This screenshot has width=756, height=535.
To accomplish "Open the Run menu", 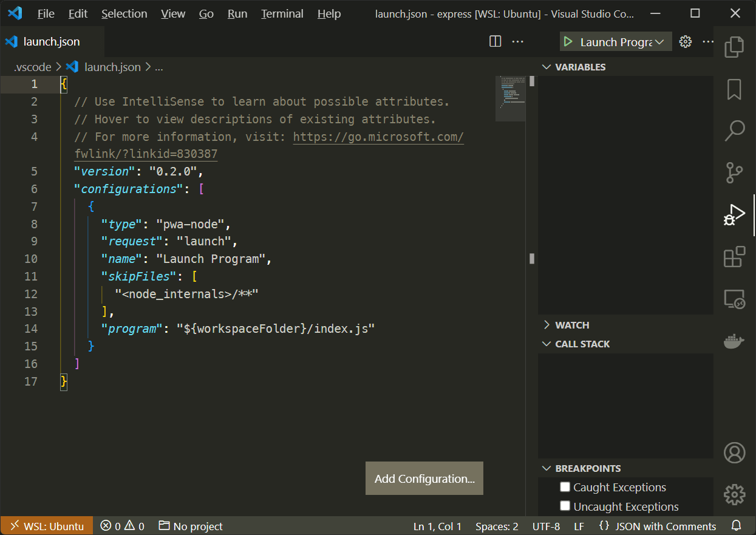I will pyautogui.click(x=237, y=13).
